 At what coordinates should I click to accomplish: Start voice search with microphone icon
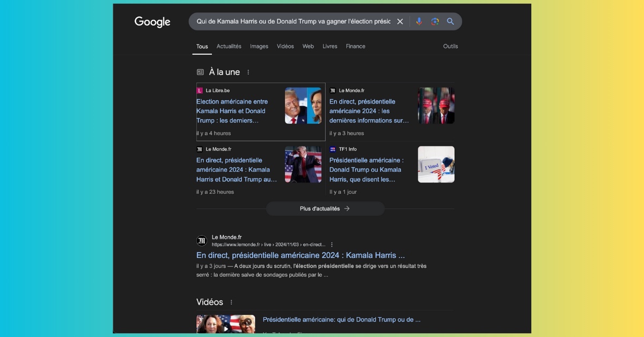[419, 21]
